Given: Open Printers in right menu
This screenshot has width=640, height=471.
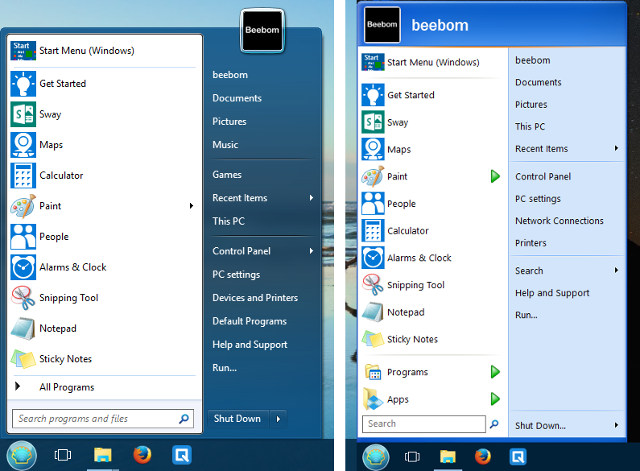Looking at the screenshot, I should pos(531,243).
